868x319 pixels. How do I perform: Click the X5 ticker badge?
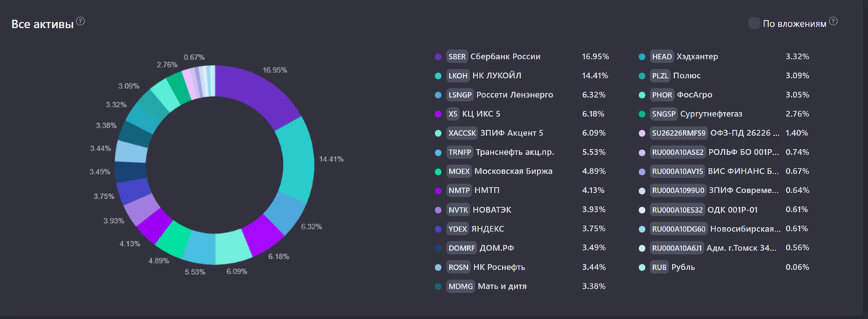pyautogui.click(x=453, y=114)
